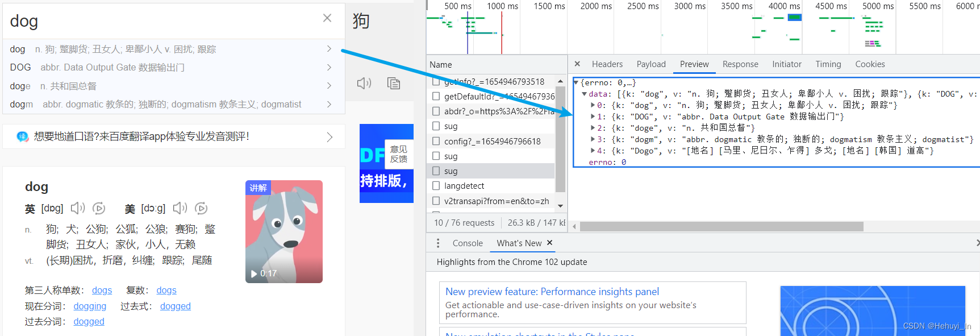Screen dimensions: 980x336
Task: Open the DOG abbr suggestion chevron
Action: [x=329, y=67]
